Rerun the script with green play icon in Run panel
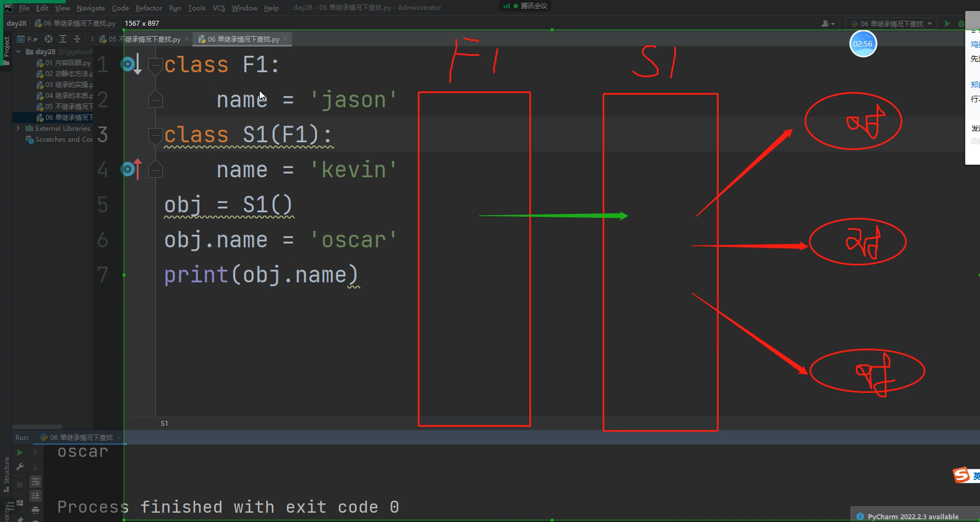 pyautogui.click(x=20, y=453)
